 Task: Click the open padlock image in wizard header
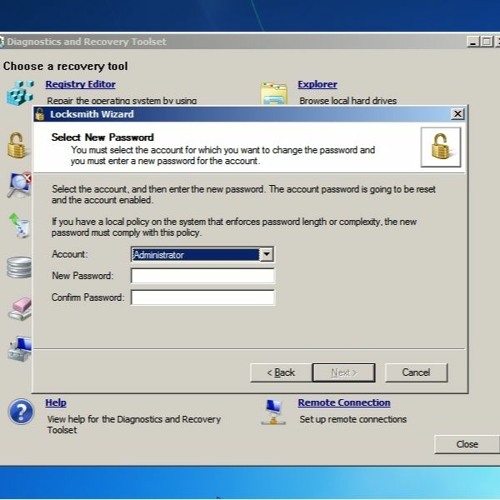point(441,147)
